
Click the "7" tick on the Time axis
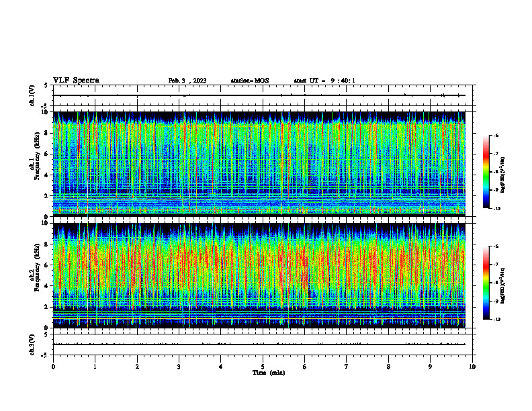[x=347, y=367]
